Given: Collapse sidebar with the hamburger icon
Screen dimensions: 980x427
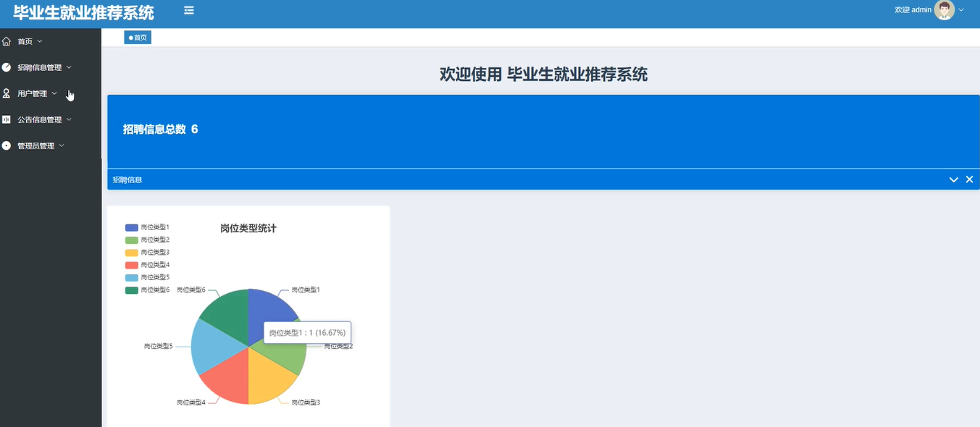Looking at the screenshot, I should click(x=189, y=10).
